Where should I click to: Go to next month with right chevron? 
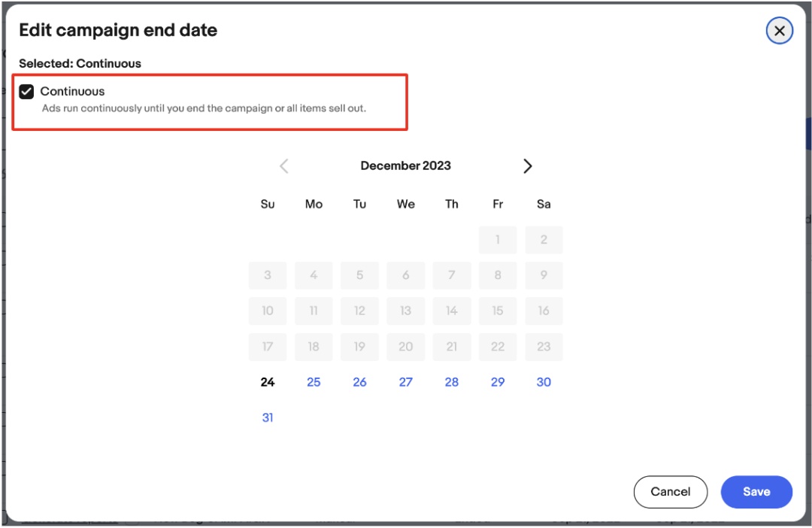[527, 165]
